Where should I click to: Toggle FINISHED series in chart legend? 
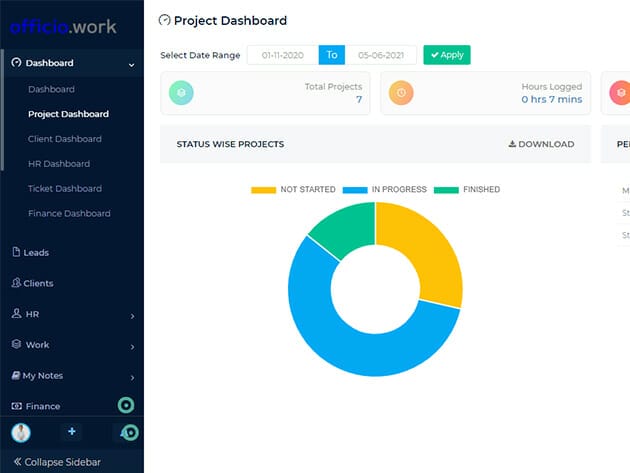[x=468, y=189]
